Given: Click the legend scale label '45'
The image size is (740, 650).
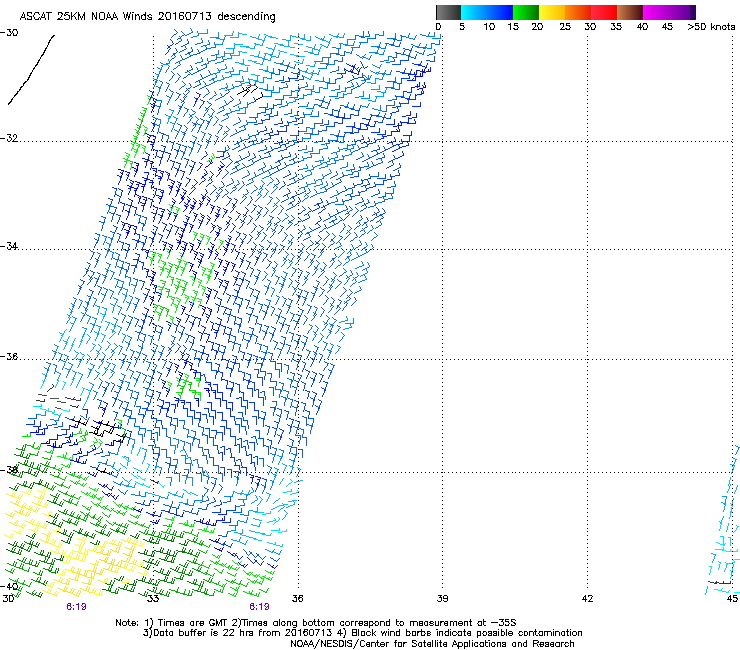Looking at the screenshot, I should [x=667, y=27].
